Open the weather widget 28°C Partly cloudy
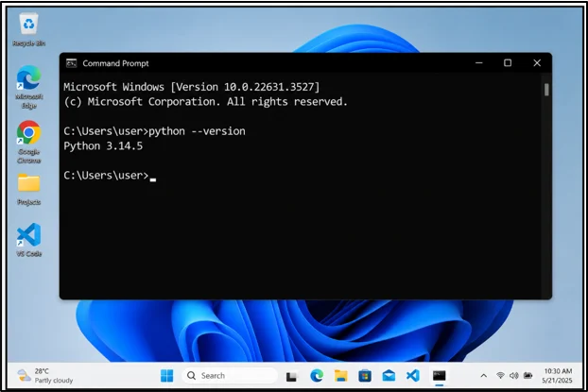Screen dimensions: 588x392 (45, 376)
